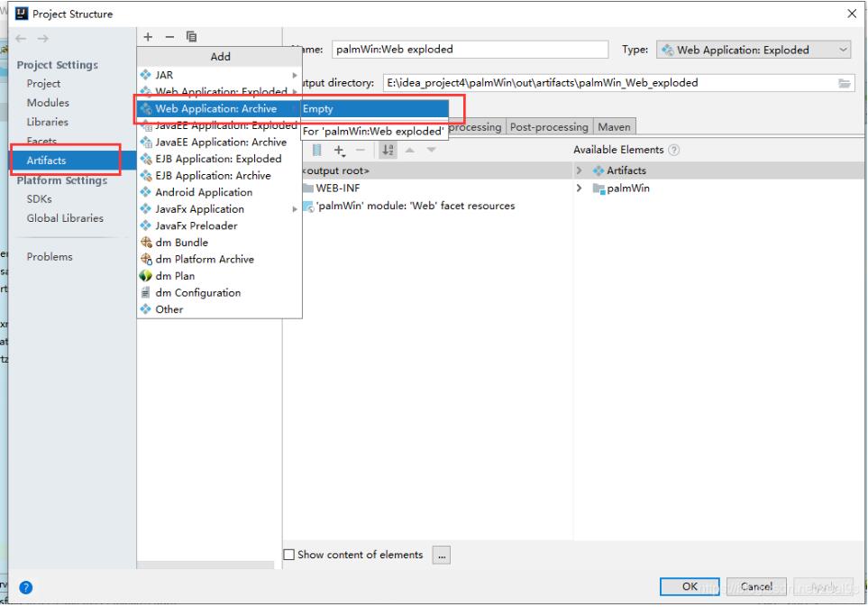Go back with the left arrow
The height and width of the screenshot is (607, 868).
tap(21, 38)
